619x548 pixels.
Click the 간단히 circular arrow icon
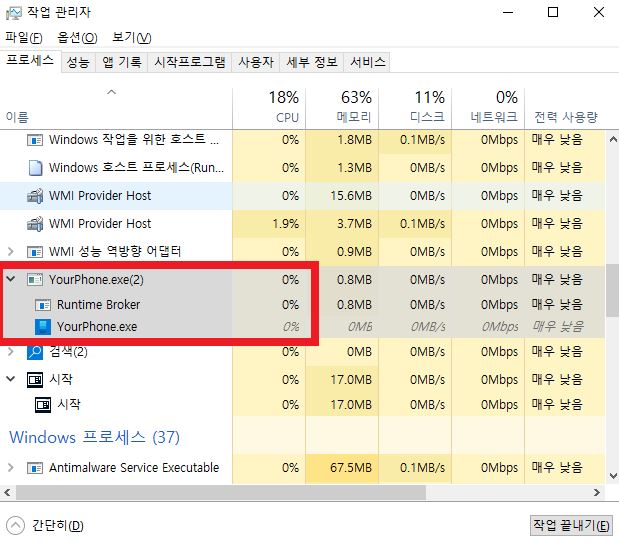pyautogui.click(x=15, y=525)
